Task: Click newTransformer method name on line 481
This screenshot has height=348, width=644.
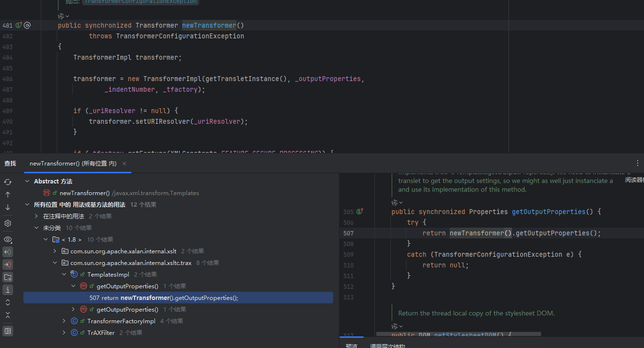Action: [209, 25]
